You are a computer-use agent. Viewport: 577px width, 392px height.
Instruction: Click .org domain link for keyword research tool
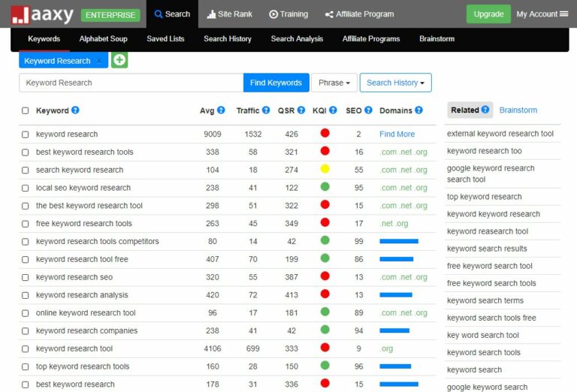tap(386, 348)
